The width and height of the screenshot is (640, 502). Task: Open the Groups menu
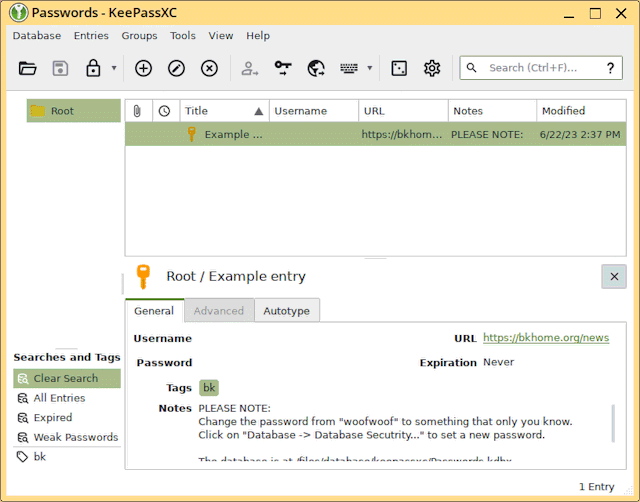pyautogui.click(x=139, y=36)
